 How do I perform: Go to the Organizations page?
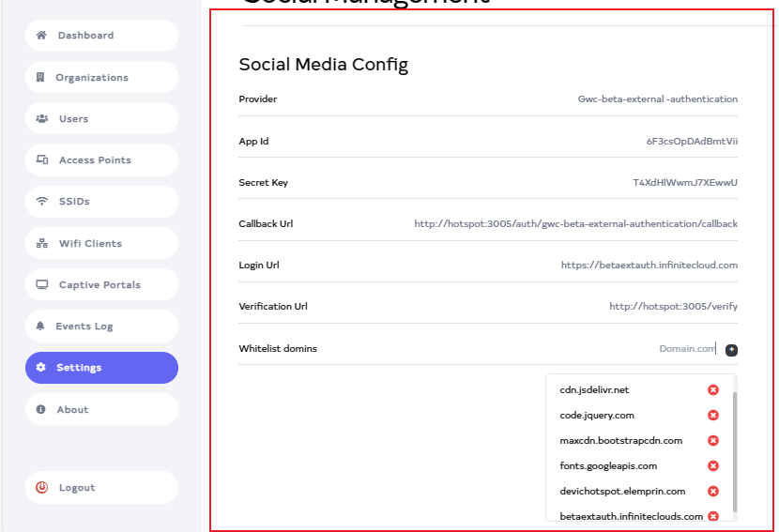click(101, 78)
